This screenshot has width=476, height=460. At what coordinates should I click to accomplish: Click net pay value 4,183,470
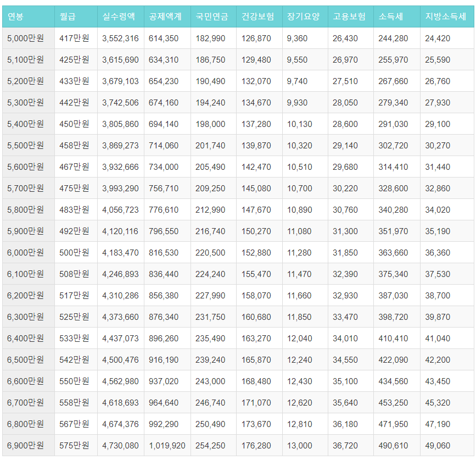click(120, 253)
